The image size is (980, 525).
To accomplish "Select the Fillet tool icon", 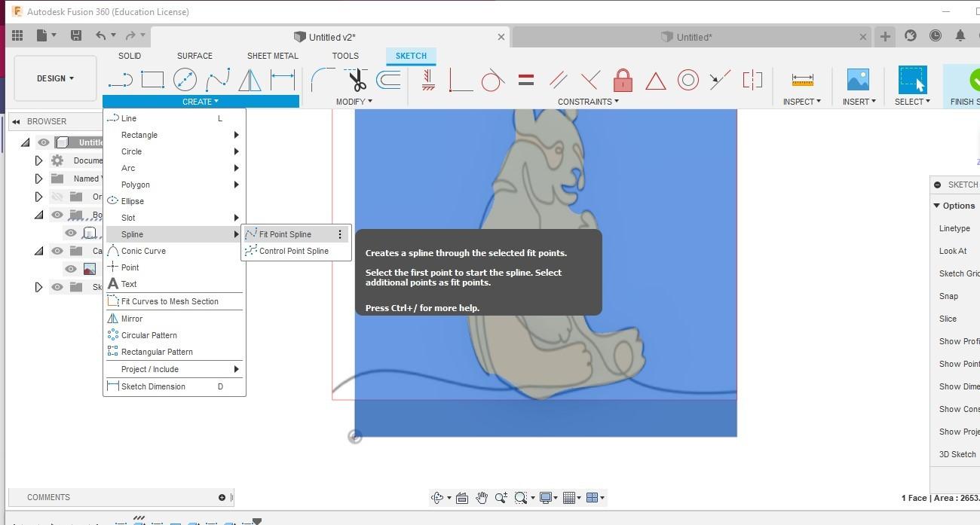I will click(323, 79).
